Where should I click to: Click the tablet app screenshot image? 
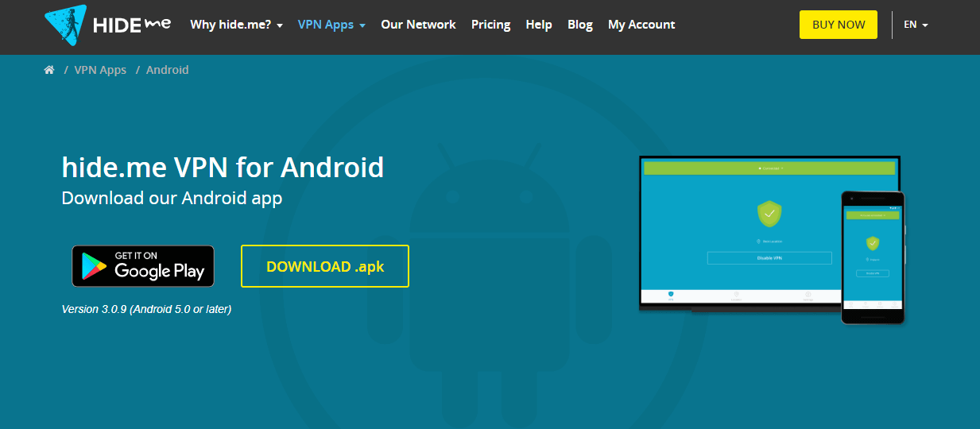pyautogui.click(x=741, y=233)
